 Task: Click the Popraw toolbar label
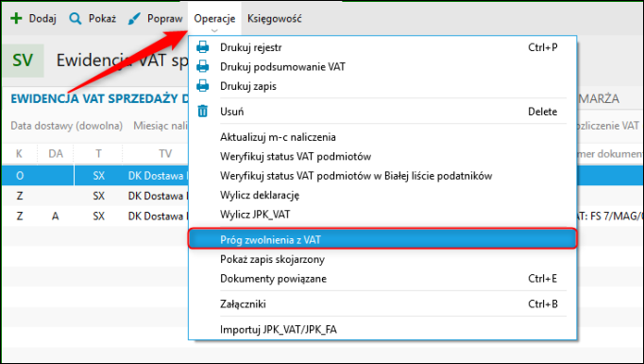pos(164,19)
